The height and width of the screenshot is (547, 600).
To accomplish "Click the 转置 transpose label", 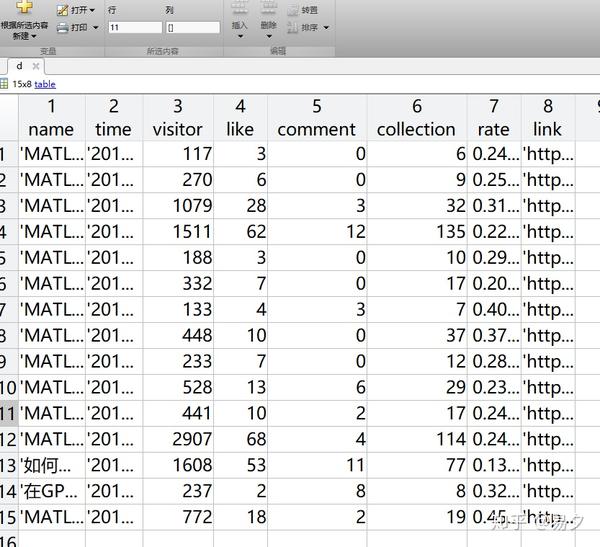I will [x=310, y=10].
